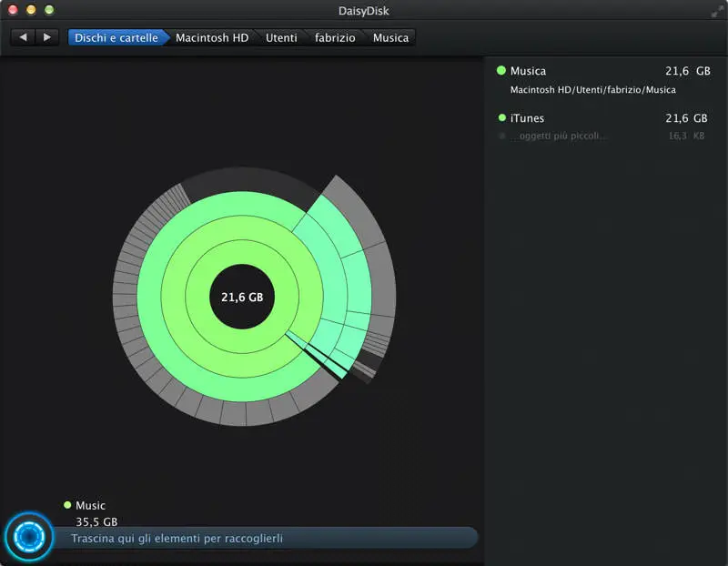Click the 21,6 GB center hub of the chart
Viewport: 728px width, 566px height.
(x=241, y=297)
